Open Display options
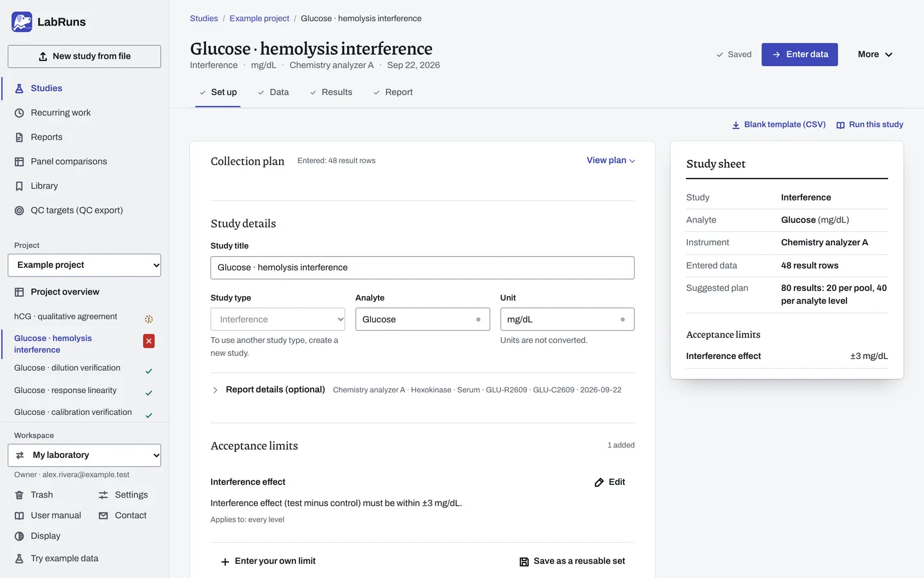Viewport: 924px width, 578px height. (38, 536)
